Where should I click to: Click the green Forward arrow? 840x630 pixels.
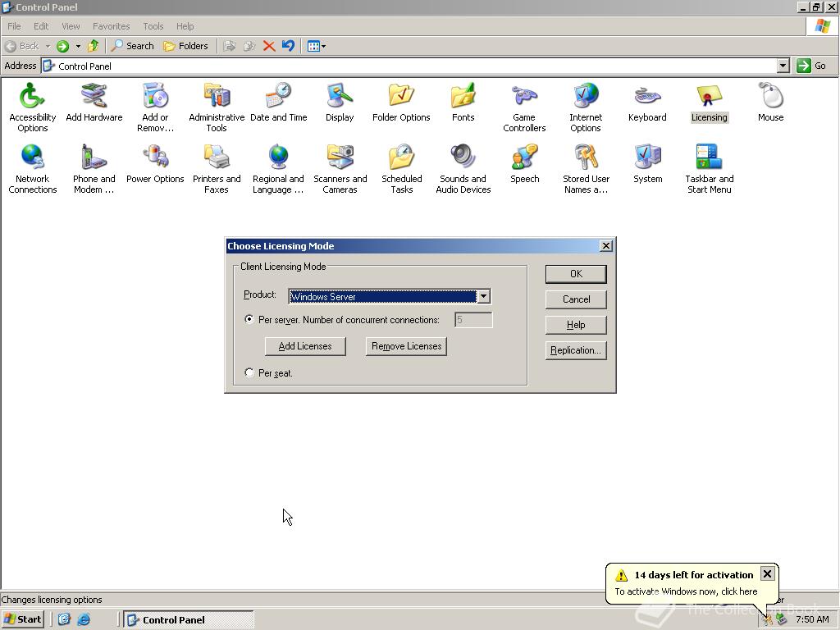point(62,46)
